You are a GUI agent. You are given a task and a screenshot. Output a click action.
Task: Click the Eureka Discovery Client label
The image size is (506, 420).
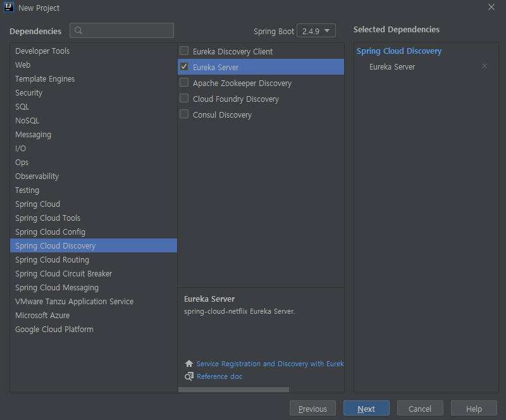click(233, 51)
